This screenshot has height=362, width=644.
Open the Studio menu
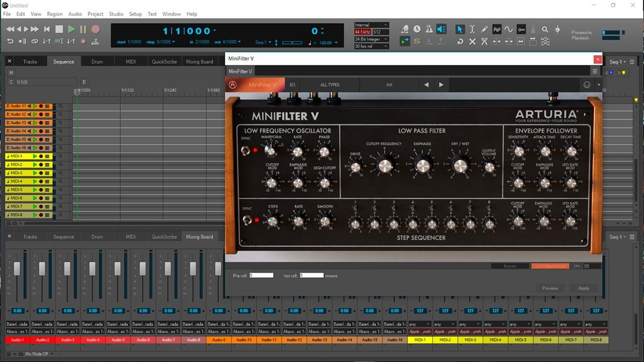116,14
